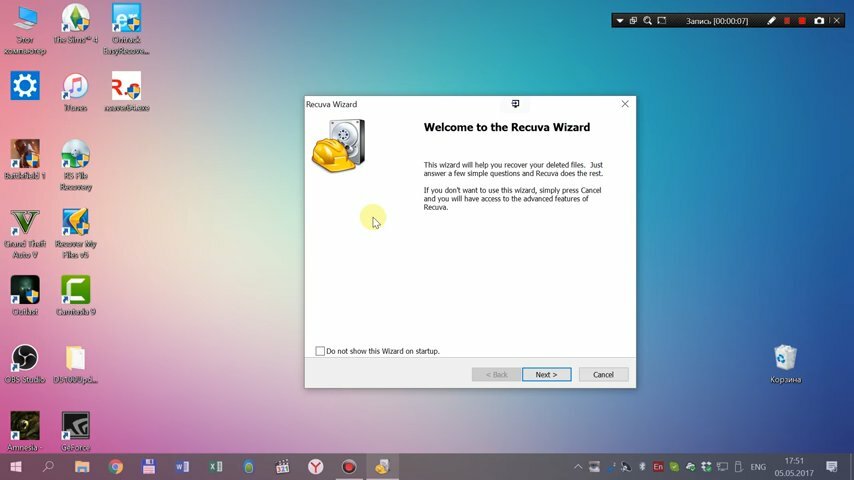Click the camera screenshot icon in recorder bar
The image size is (854, 480).
(x=819, y=21)
